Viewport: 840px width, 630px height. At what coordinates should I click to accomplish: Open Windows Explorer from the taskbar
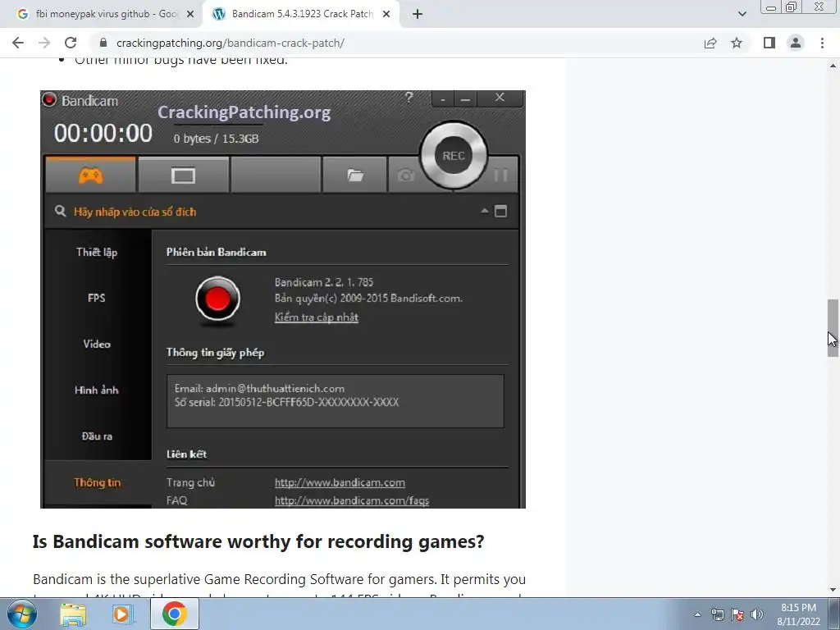(x=73, y=614)
